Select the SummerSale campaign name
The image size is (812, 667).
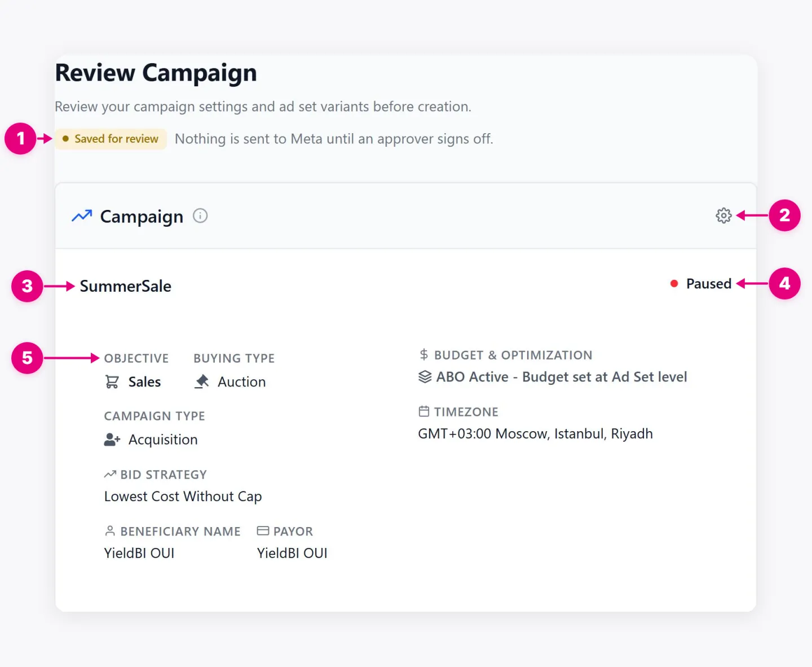click(125, 286)
